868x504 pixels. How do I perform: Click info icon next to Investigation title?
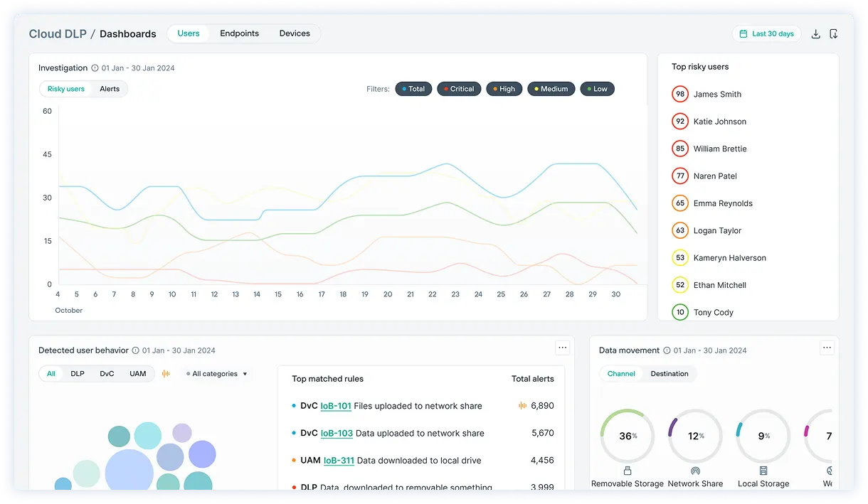coord(95,68)
